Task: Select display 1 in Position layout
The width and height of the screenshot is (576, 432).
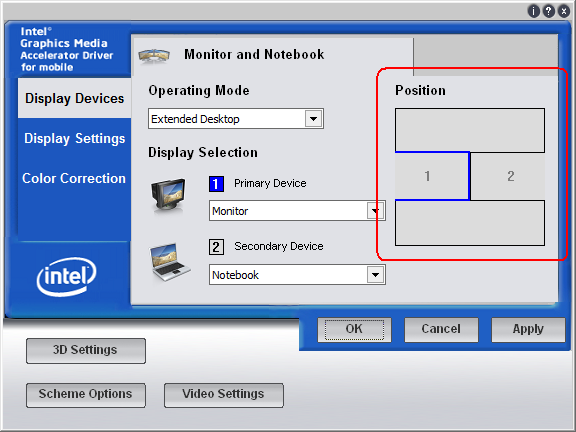Action: (432, 176)
